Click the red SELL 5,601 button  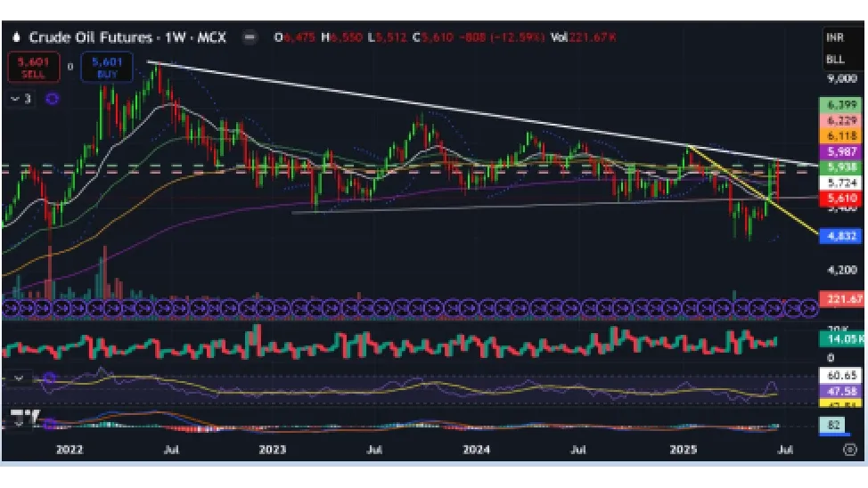33,67
